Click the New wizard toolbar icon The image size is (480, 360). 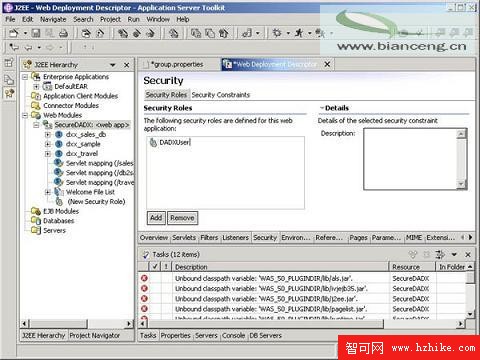click(x=14, y=33)
